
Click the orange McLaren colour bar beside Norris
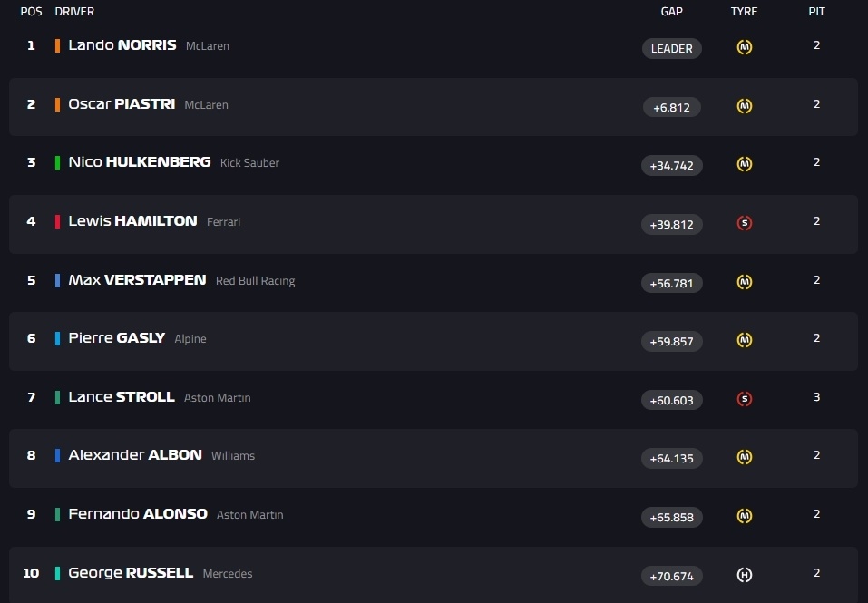point(57,45)
